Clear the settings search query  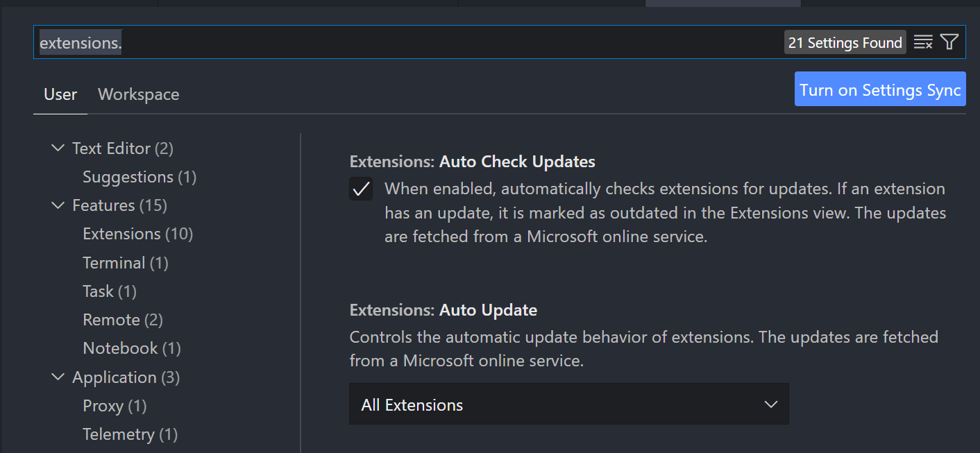pyautogui.click(x=923, y=42)
